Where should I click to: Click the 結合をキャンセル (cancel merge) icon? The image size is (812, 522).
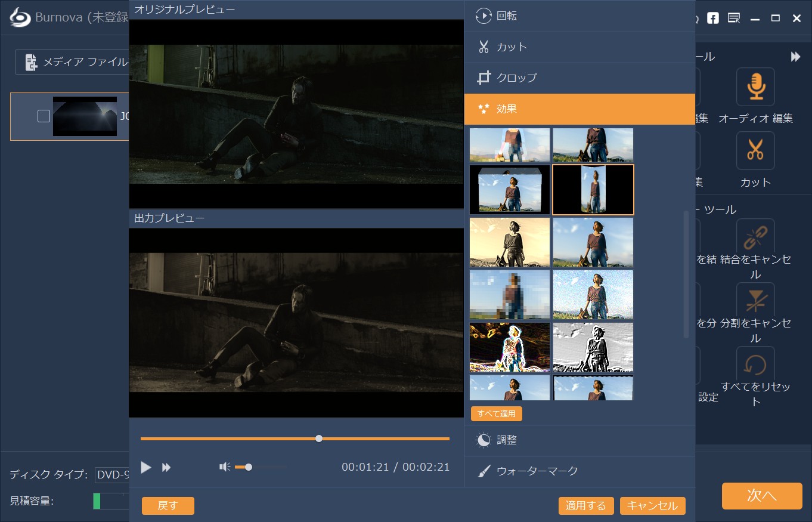[x=755, y=235]
